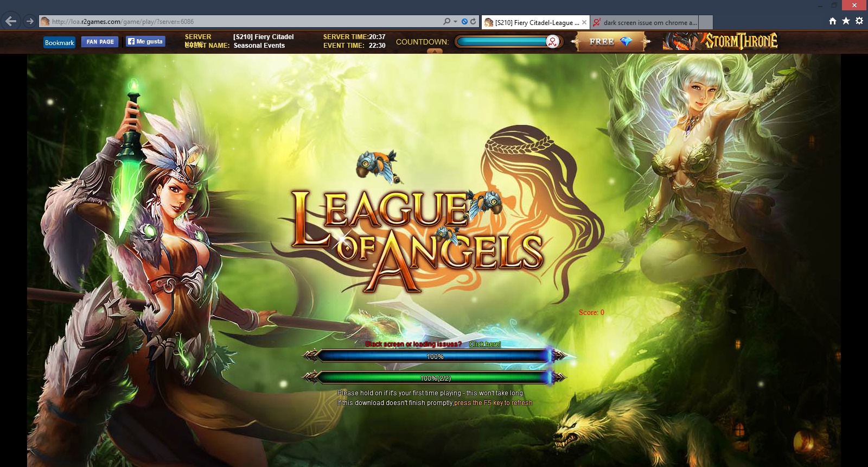The width and height of the screenshot is (868, 467).
Task: Click the compatibility view icon in address bar
Action: click(464, 22)
